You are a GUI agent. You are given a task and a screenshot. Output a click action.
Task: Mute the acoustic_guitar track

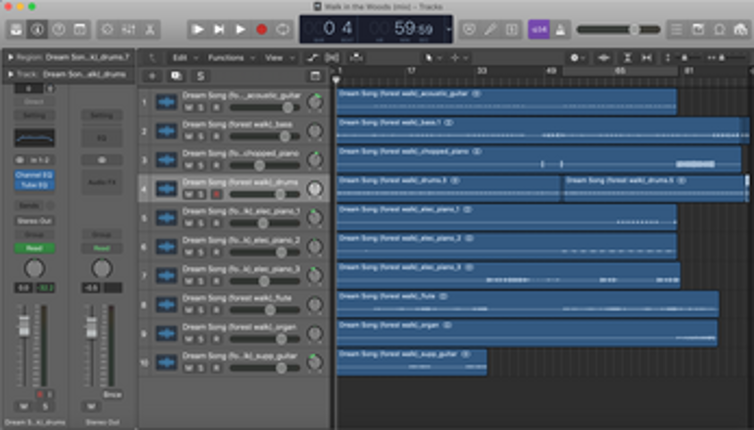tap(188, 108)
